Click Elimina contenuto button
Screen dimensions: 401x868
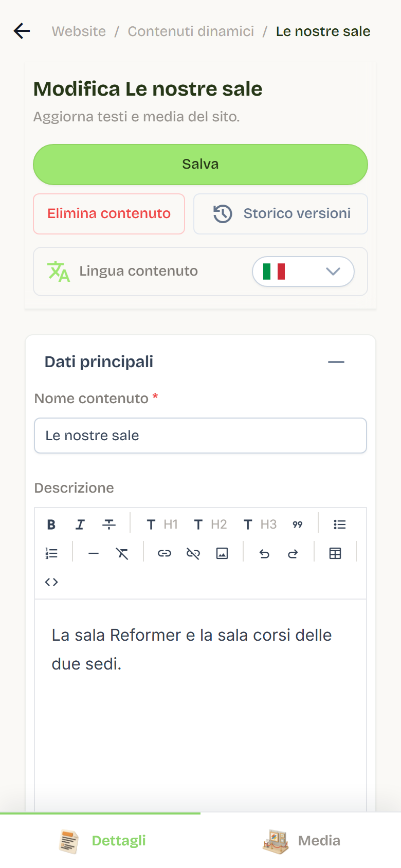click(109, 214)
